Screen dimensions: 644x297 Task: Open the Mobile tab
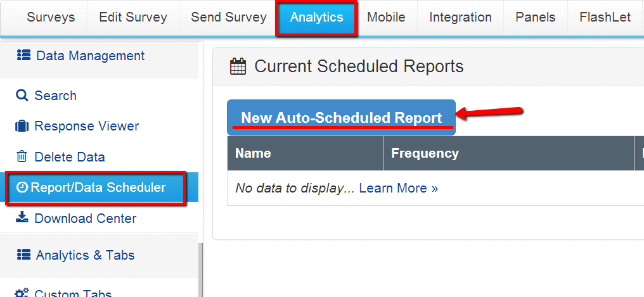(x=386, y=18)
